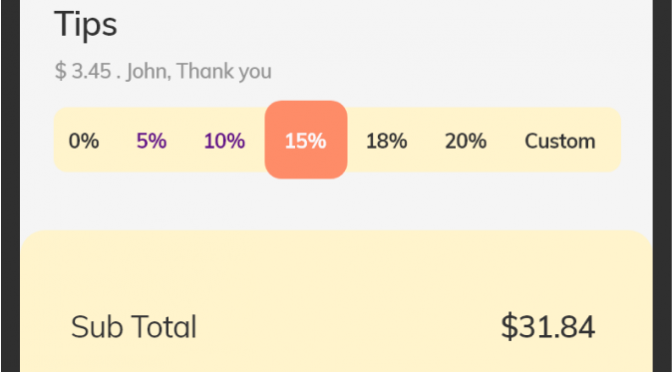Click the highlighted 15% tip button
This screenshot has width=672, height=372.
coord(306,141)
